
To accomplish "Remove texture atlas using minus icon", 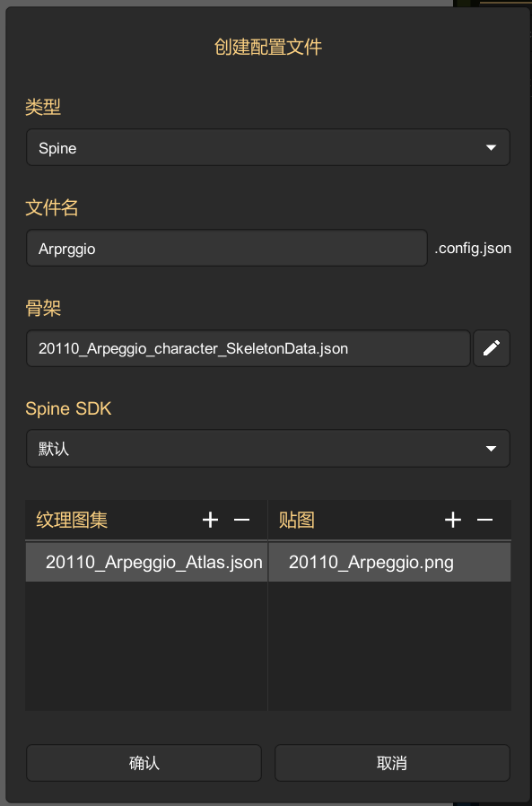I will [x=241, y=521].
